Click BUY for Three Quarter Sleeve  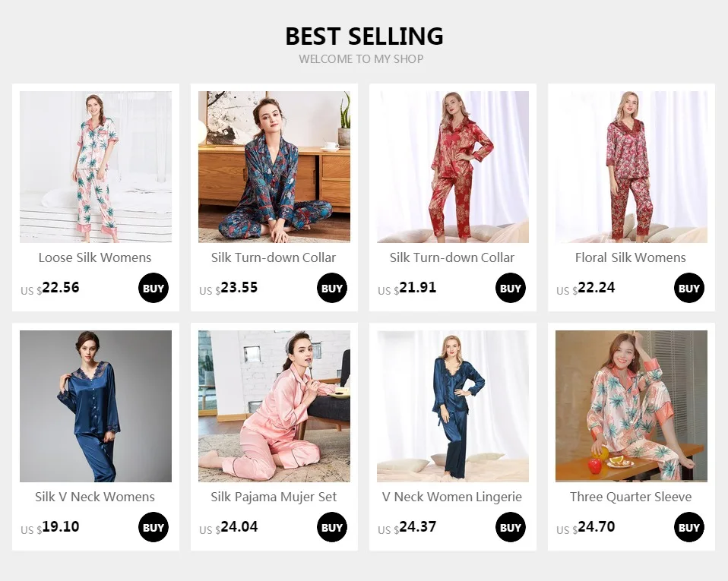pos(689,527)
